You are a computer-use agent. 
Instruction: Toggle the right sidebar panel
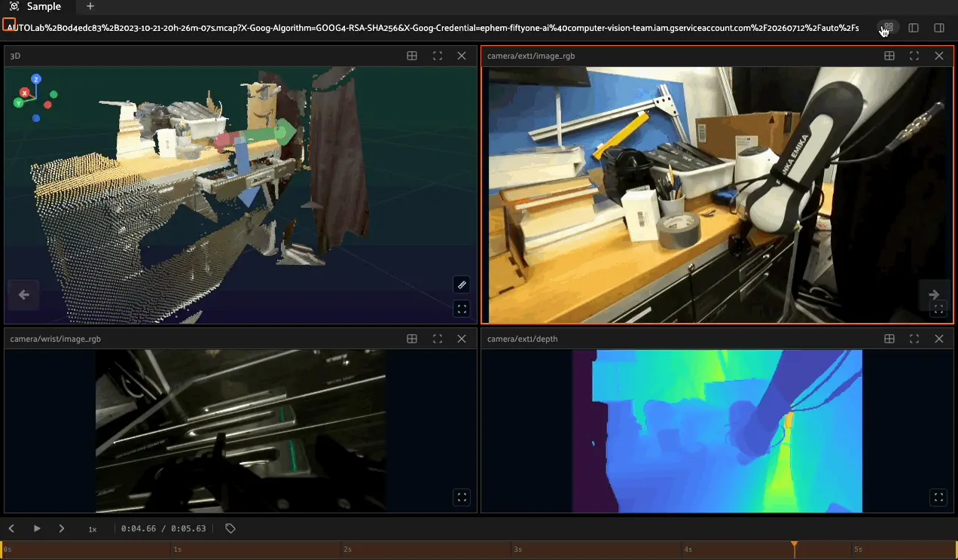coord(939,28)
